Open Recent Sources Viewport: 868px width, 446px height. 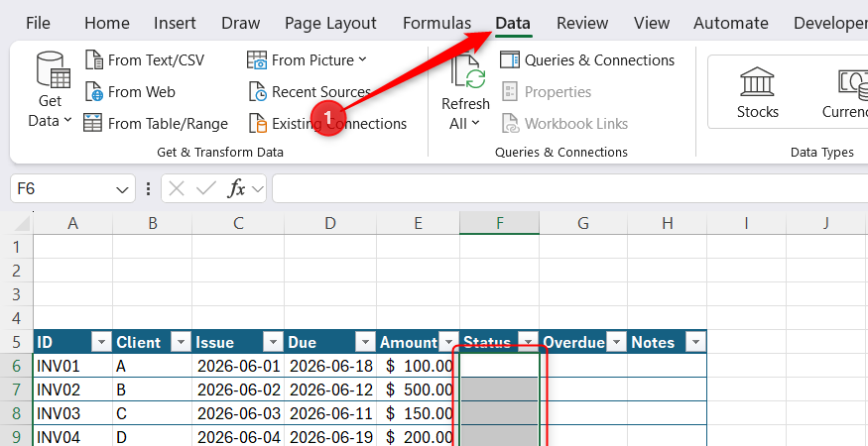(310, 92)
